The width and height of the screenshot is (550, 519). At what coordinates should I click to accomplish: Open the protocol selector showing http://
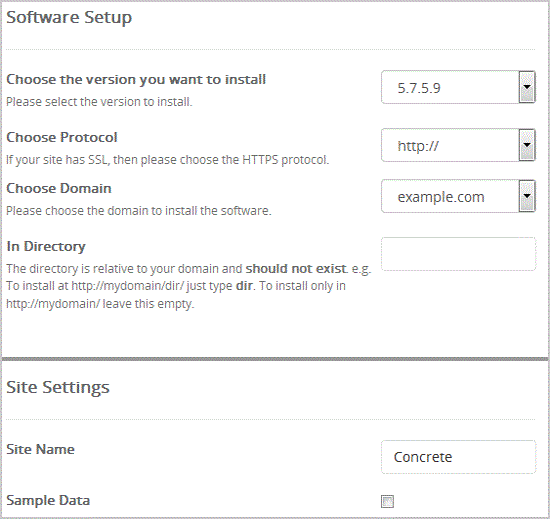pyautogui.click(x=458, y=145)
